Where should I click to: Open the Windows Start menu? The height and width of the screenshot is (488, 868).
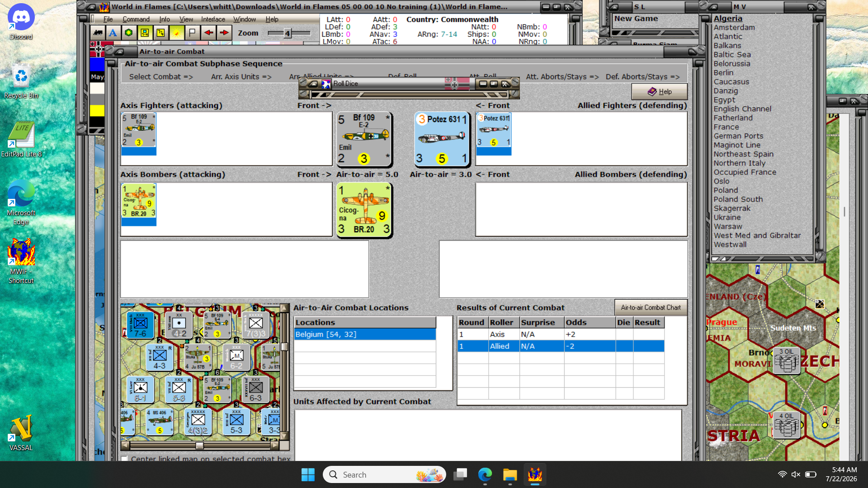(308, 474)
